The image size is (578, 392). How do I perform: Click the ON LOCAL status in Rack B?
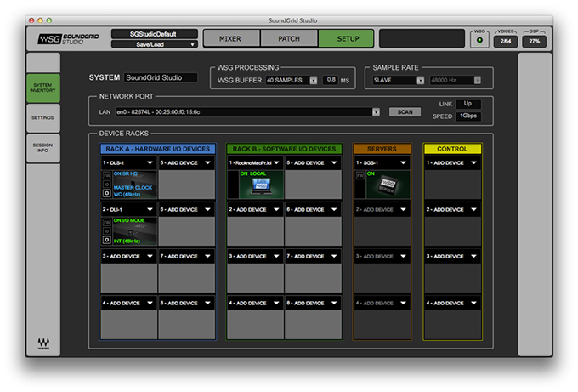[253, 173]
